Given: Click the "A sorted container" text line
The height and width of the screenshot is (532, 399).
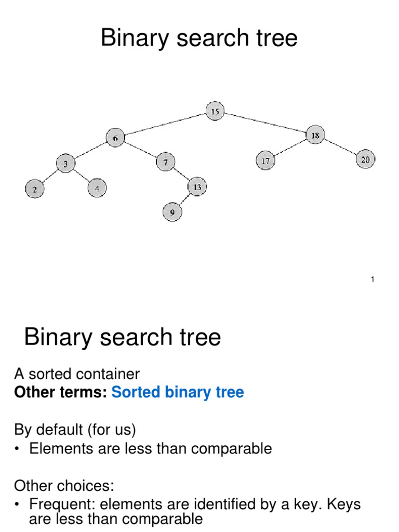Looking at the screenshot, I should coord(77,374).
